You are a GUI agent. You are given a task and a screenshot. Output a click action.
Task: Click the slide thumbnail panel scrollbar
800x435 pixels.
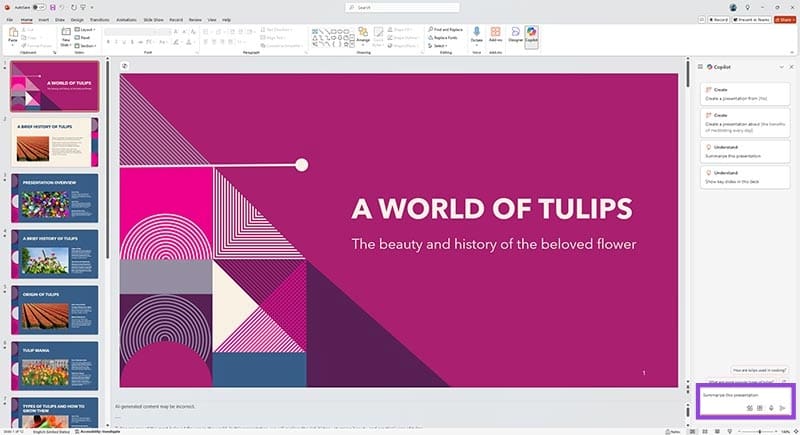pyautogui.click(x=107, y=160)
